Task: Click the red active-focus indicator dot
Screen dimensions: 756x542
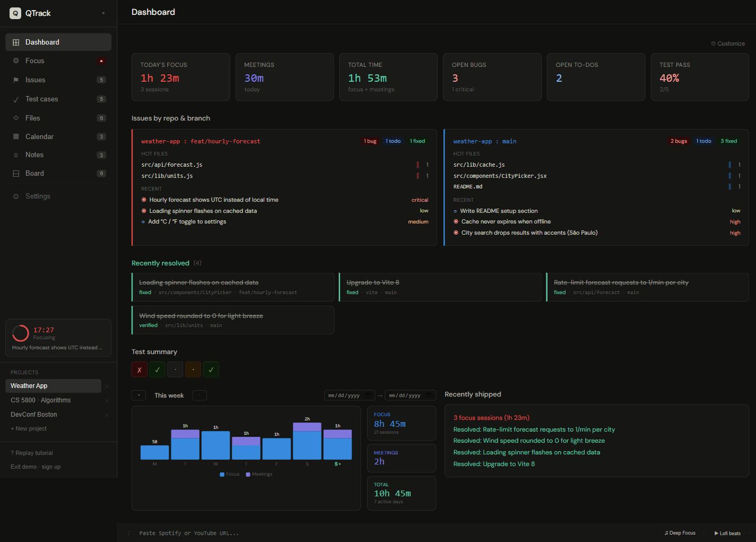Action: coord(101,61)
